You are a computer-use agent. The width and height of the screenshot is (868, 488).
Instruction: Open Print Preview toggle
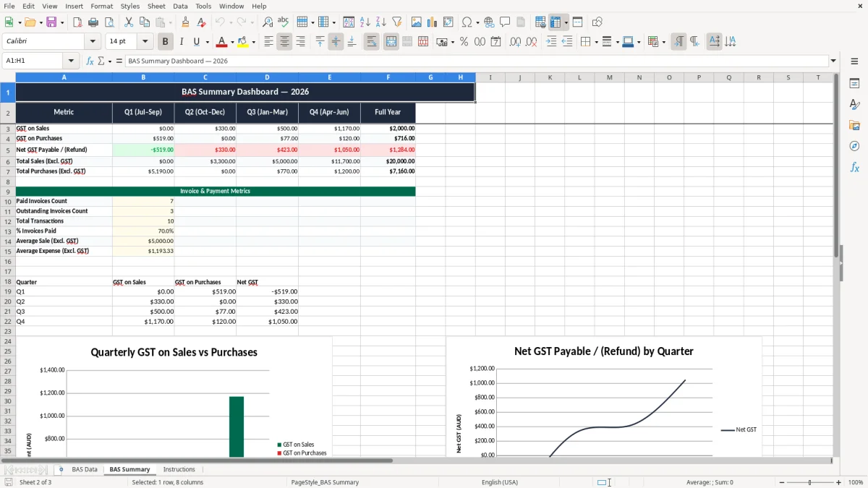click(109, 22)
